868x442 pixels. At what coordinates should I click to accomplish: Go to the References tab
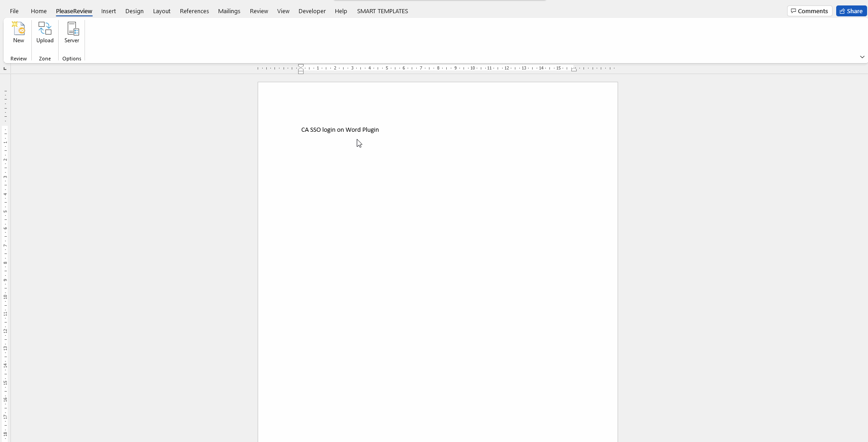pos(195,11)
